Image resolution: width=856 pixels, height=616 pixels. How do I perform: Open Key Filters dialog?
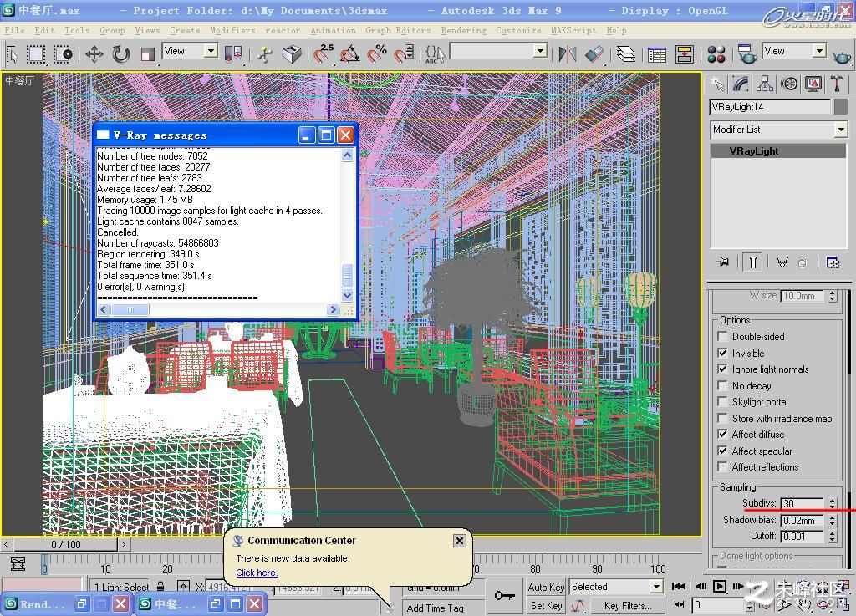pos(628,606)
